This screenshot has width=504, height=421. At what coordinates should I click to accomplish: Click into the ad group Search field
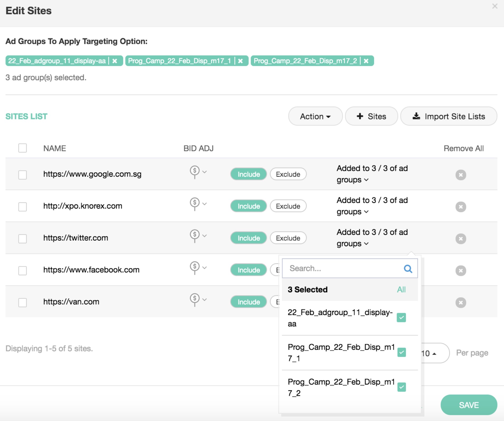click(343, 268)
